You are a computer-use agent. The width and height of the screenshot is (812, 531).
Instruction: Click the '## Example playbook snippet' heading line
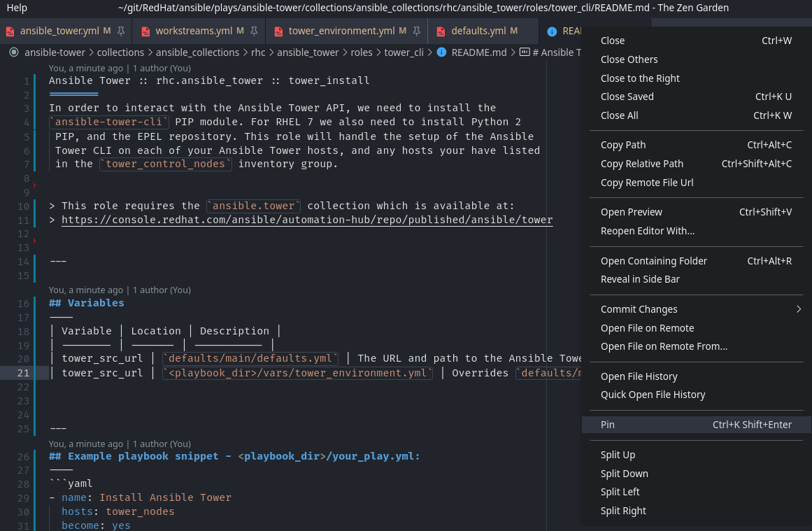234,456
